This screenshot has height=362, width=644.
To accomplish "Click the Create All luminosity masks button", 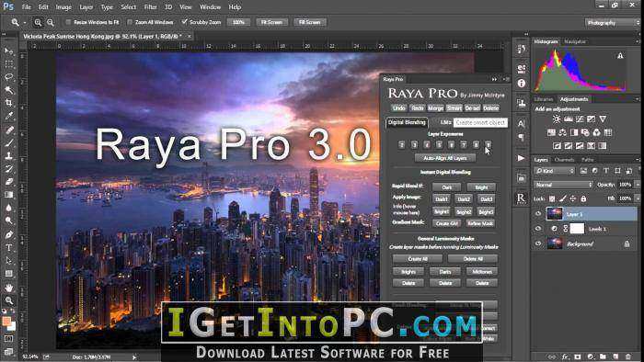I will (418, 259).
